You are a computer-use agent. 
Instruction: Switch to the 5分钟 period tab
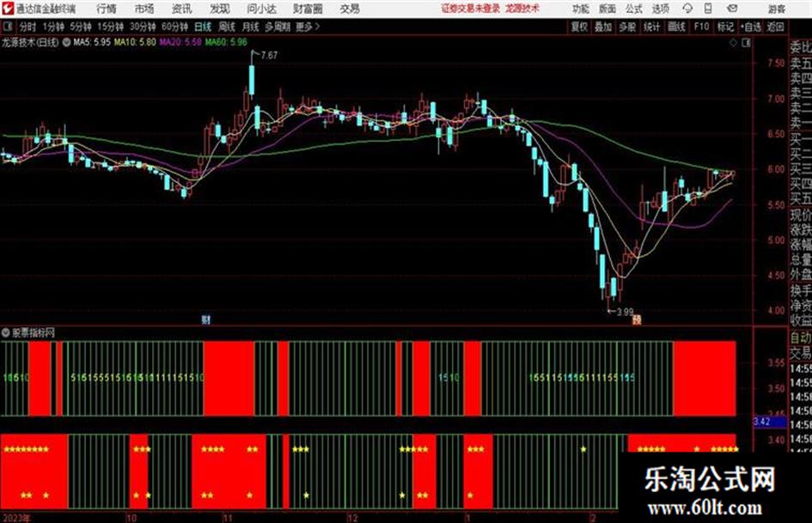80,27
